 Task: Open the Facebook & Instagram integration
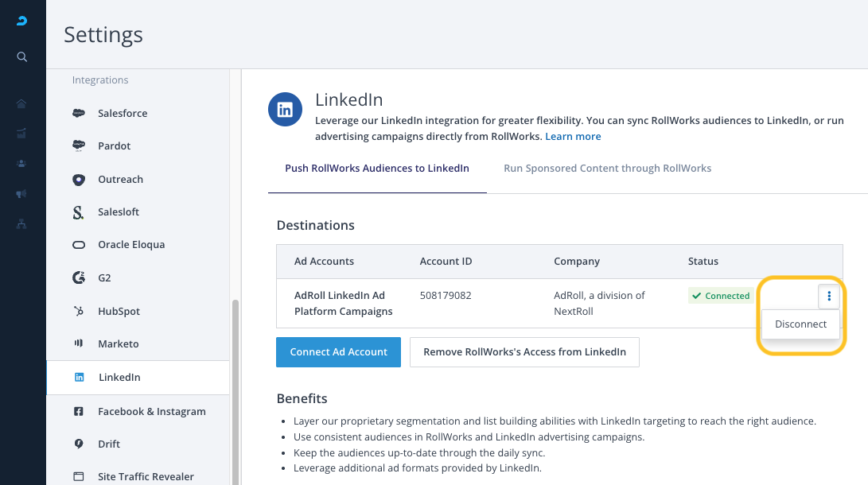(151, 412)
